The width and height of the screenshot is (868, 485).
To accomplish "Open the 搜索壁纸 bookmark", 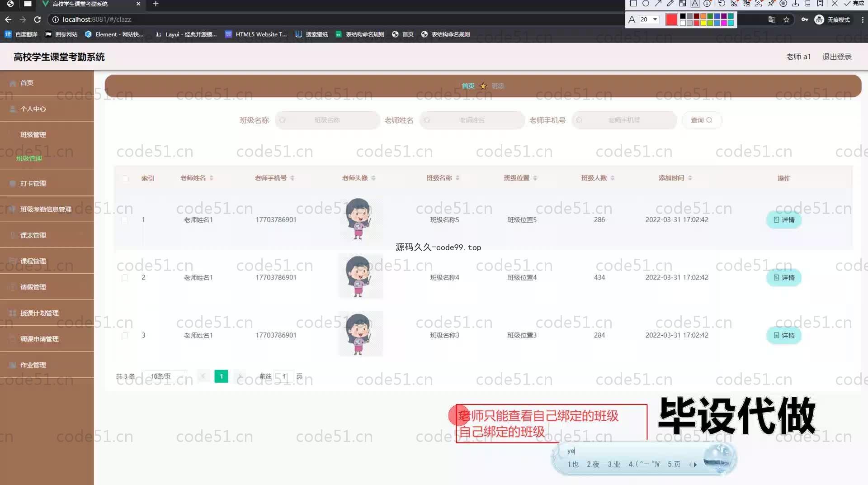I will tap(311, 34).
